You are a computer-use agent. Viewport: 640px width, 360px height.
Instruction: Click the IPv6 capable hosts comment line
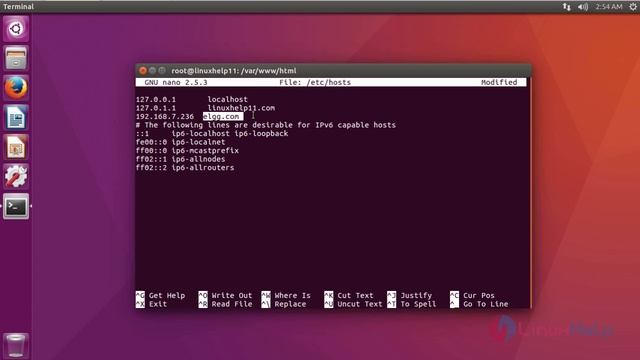[x=266, y=125]
